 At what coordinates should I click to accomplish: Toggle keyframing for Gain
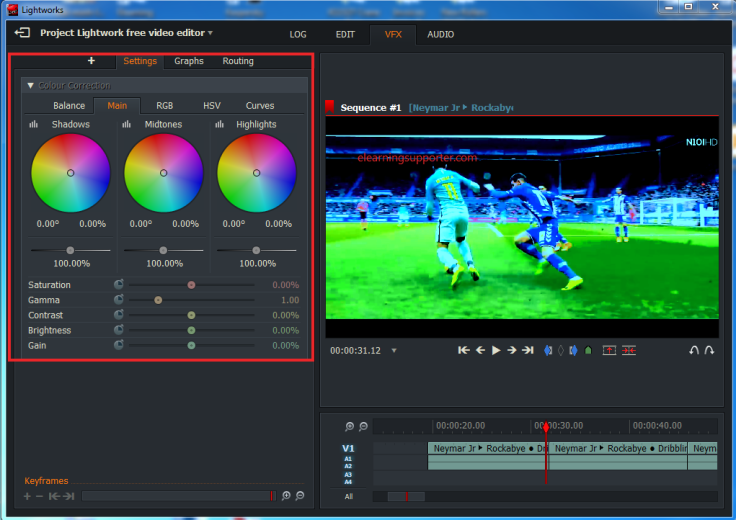[119, 345]
